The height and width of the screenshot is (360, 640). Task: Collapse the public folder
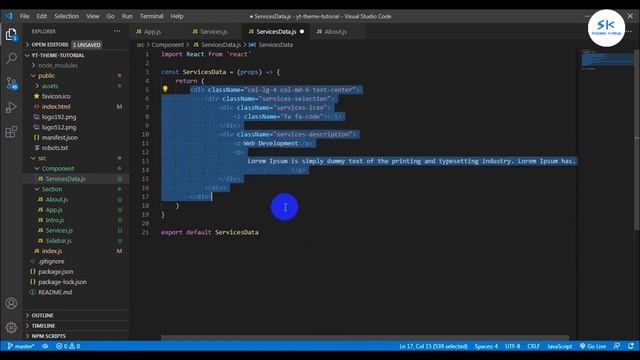[46, 76]
